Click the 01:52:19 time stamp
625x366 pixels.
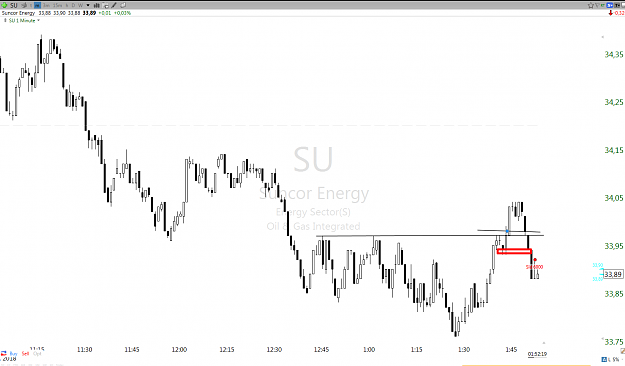pyautogui.click(x=537, y=354)
